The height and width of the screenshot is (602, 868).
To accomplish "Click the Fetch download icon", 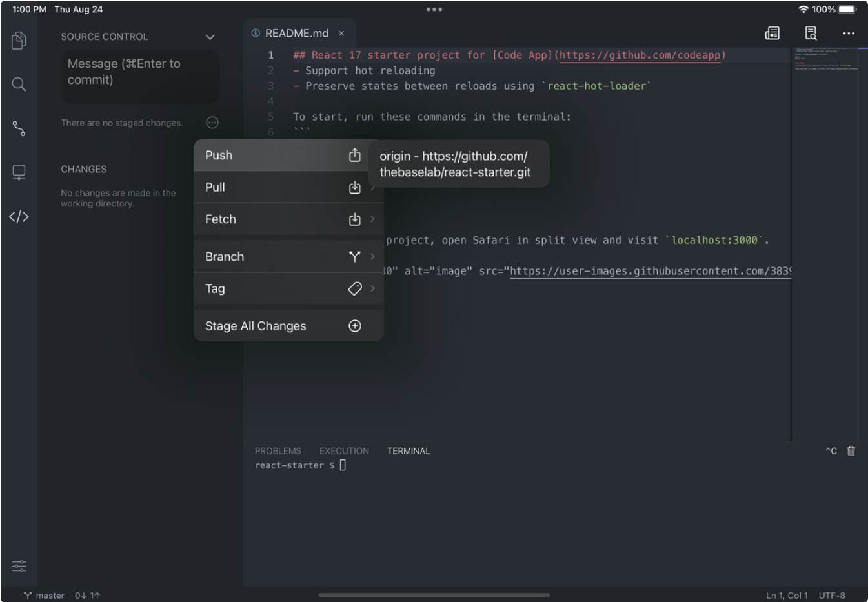I will 354,219.
